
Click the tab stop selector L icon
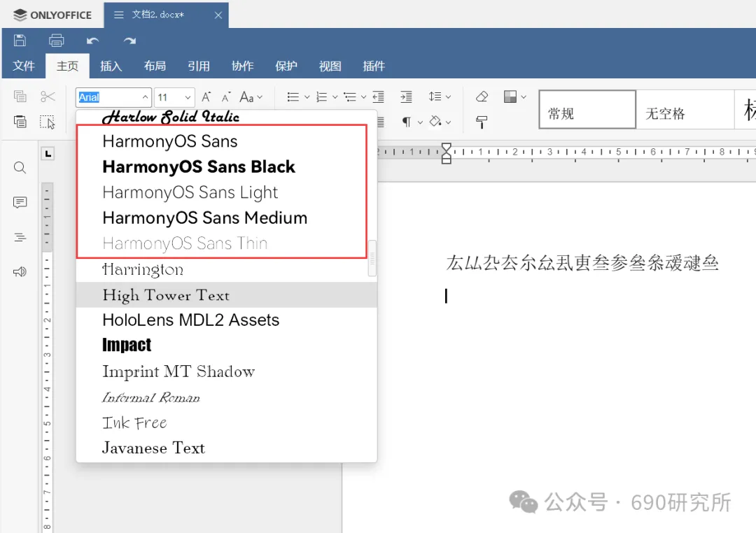(48, 154)
